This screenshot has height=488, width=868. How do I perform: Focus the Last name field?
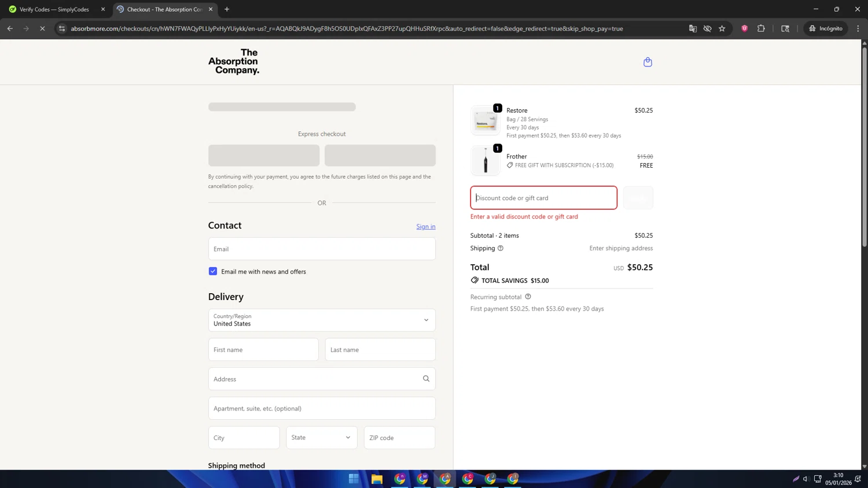[380, 350]
